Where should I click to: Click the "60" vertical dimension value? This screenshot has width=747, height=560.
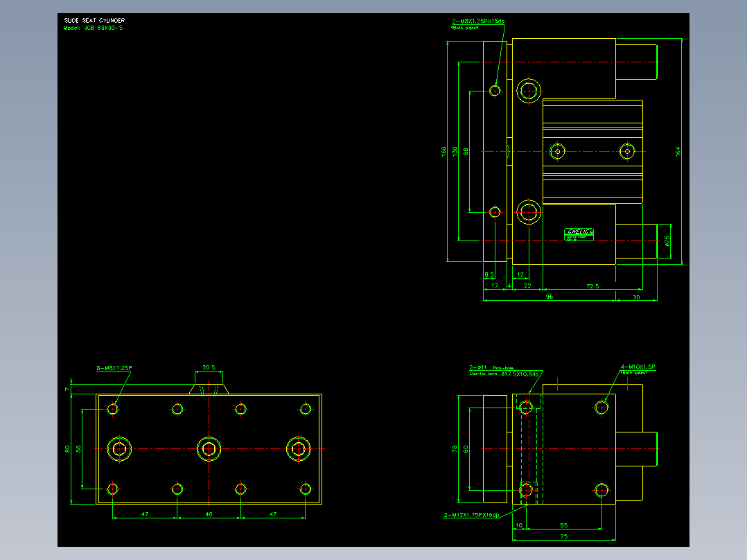click(466, 448)
